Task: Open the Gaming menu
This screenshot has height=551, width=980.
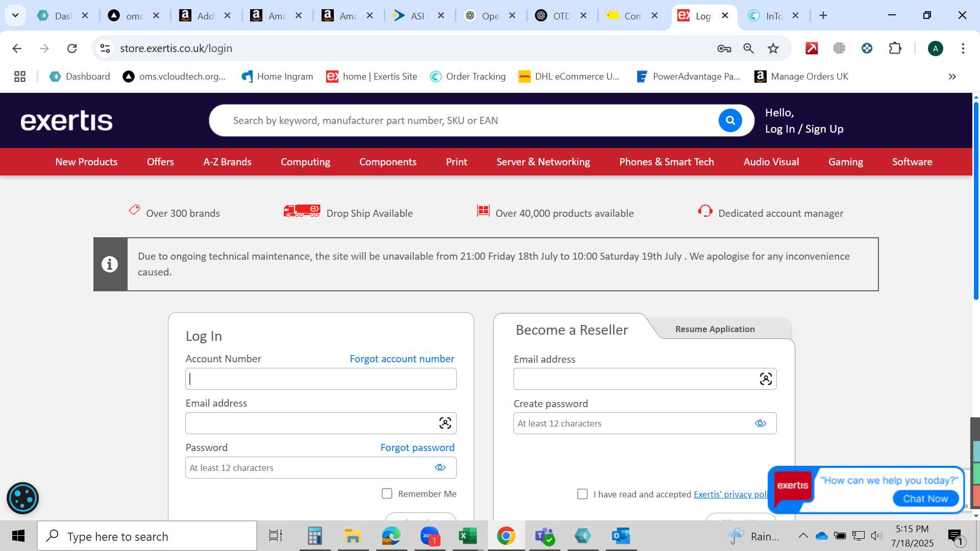Action: 845,162
